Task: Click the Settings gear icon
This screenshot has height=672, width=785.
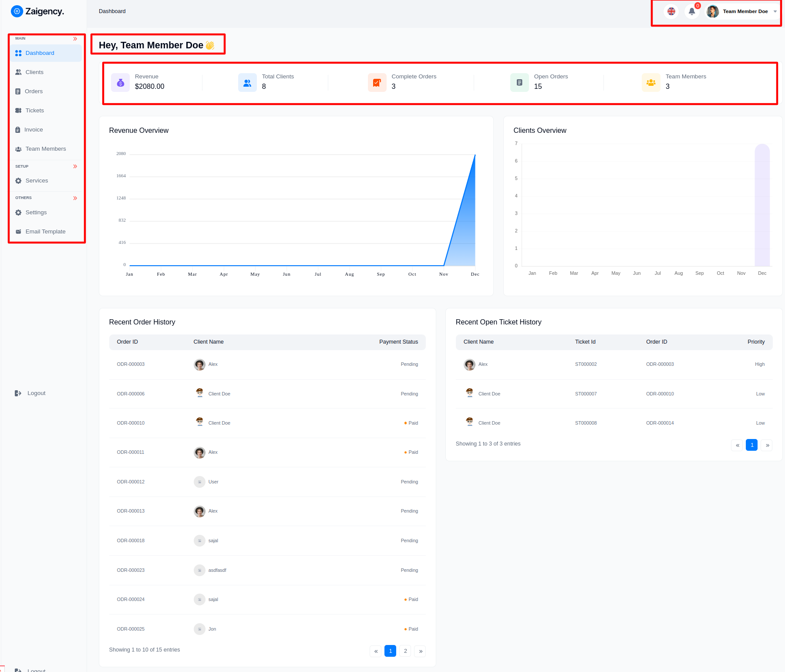Action: pyautogui.click(x=18, y=213)
